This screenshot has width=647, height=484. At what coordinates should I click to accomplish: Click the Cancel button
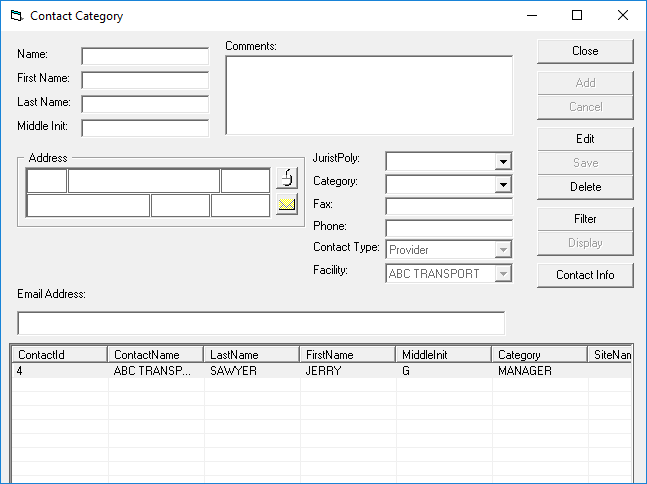[585, 107]
